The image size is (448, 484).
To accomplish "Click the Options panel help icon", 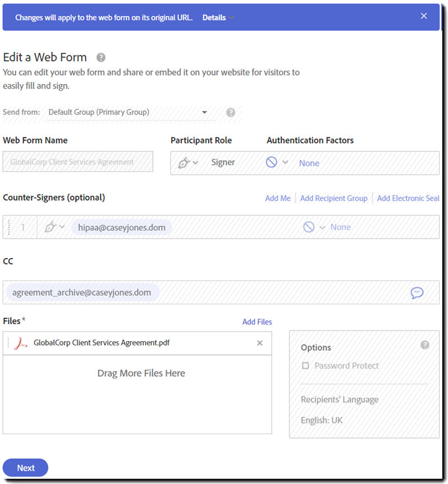I will [x=425, y=345].
